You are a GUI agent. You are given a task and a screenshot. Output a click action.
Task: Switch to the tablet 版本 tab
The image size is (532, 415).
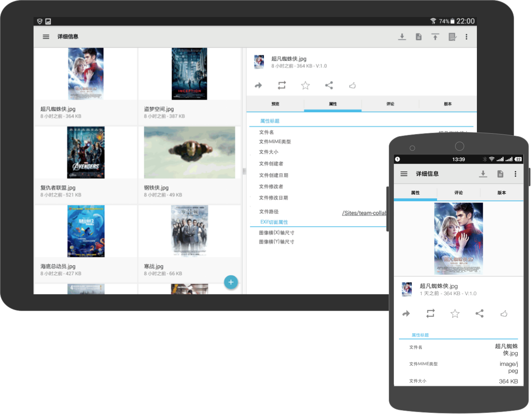[x=448, y=104]
